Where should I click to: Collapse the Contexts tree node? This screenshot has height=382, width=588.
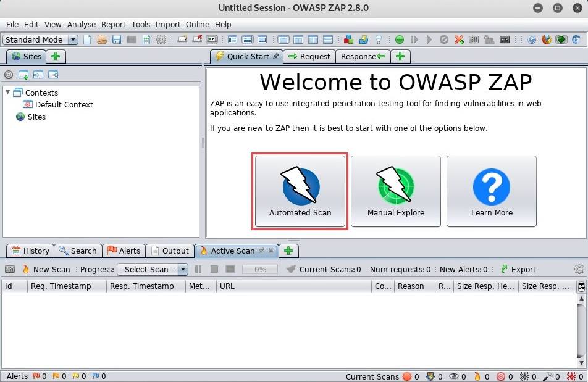pos(7,92)
